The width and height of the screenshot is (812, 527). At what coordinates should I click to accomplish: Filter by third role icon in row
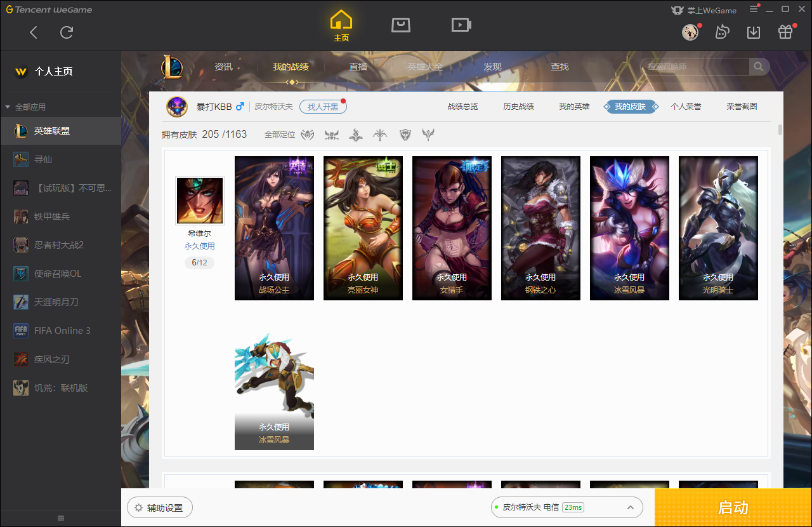356,135
